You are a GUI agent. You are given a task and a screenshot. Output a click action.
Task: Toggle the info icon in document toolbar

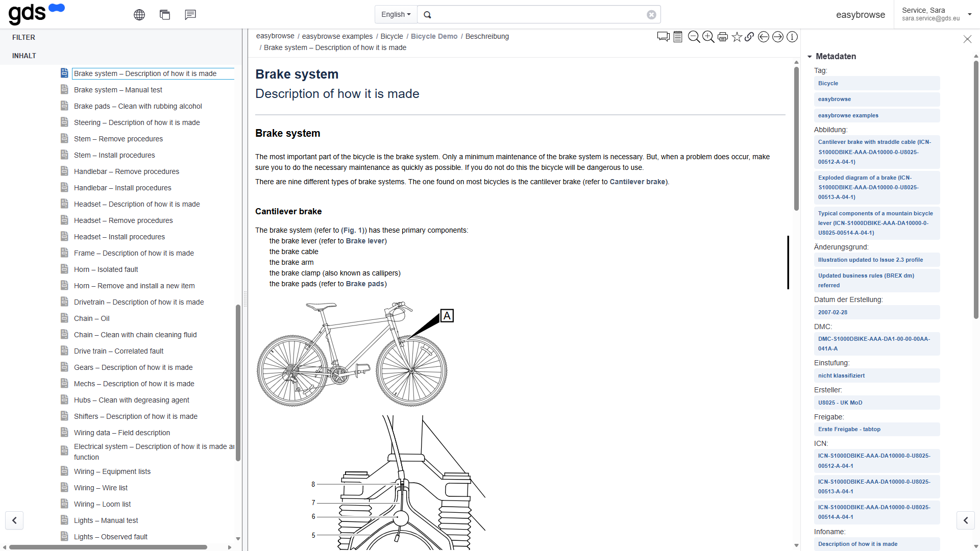click(792, 37)
